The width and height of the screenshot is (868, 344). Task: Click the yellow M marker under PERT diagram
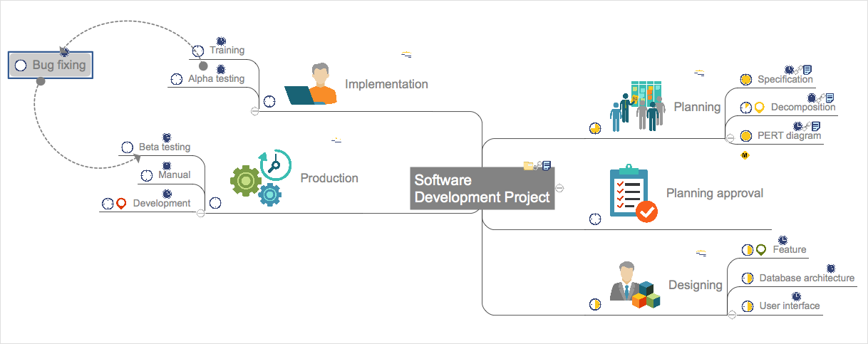[745, 154]
